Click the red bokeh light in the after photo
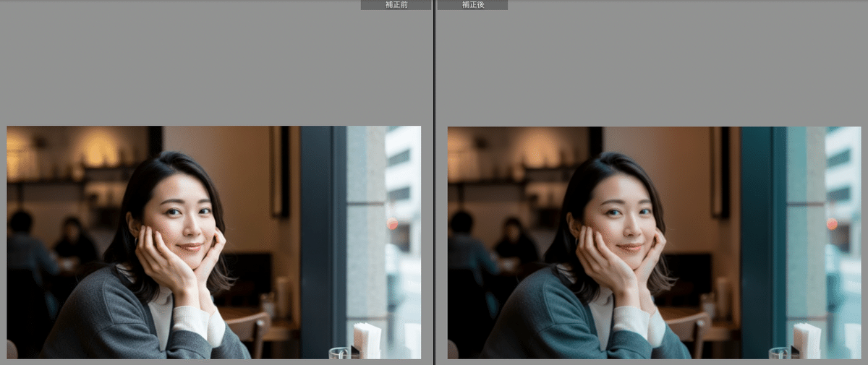Image resolution: width=868 pixels, height=365 pixels. (833, 223)
